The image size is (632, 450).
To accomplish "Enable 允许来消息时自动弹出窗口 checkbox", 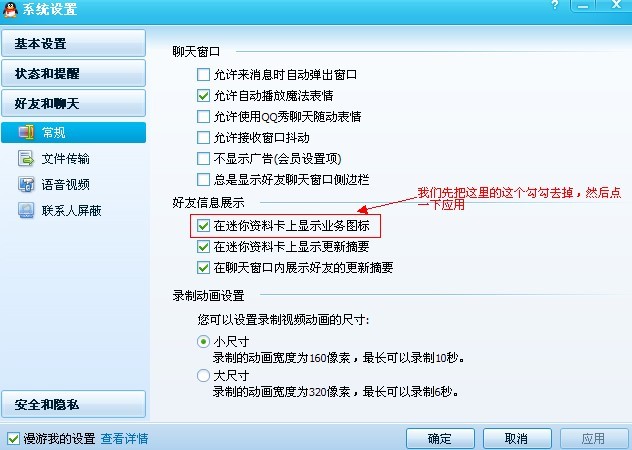I will coord(203,75).
